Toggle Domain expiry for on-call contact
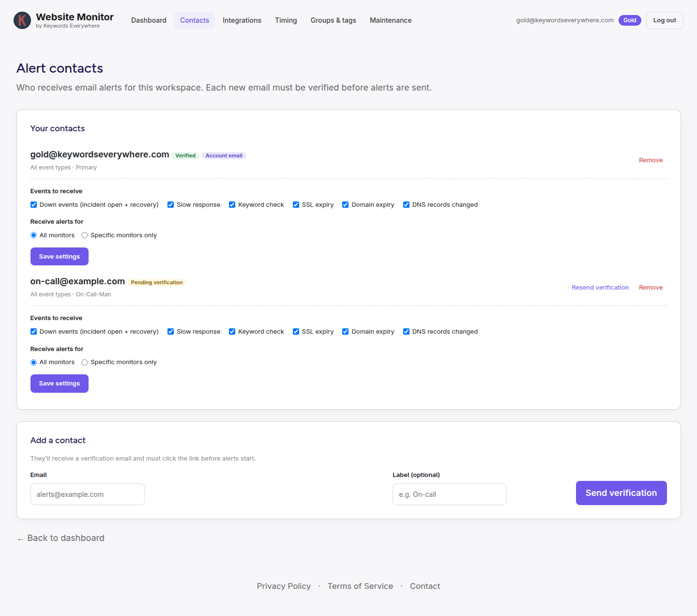The width and height of the screenshot is (697, 616). (346, 332)
